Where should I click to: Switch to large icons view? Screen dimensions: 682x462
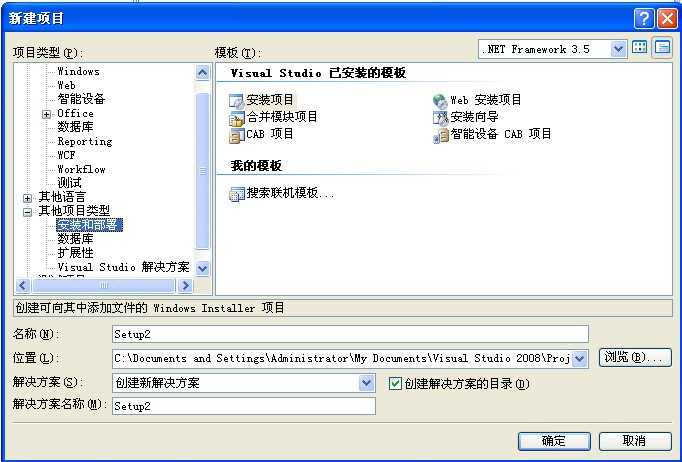coord(639,48)
